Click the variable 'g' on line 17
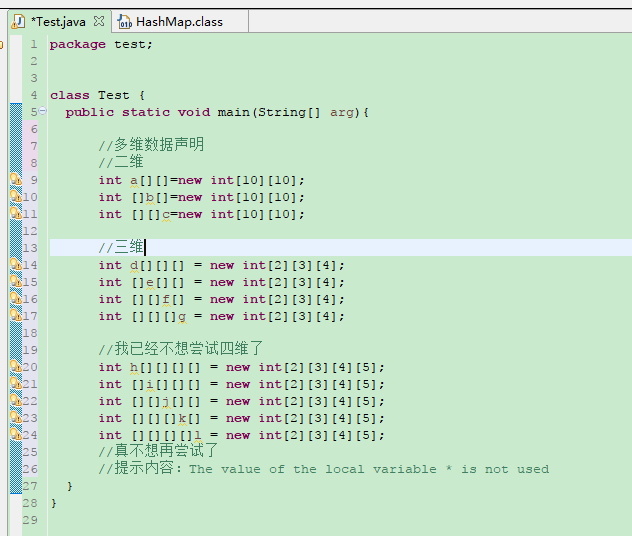 tap(182, 317)
